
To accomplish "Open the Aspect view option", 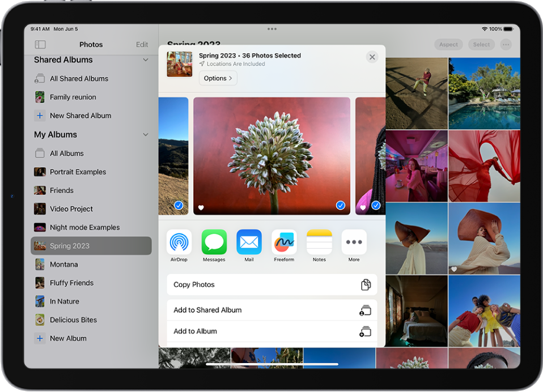I will [448, 44].
